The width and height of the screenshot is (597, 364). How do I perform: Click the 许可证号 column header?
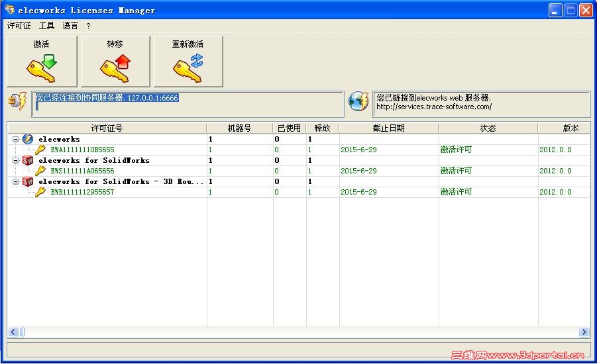(107, 128)
